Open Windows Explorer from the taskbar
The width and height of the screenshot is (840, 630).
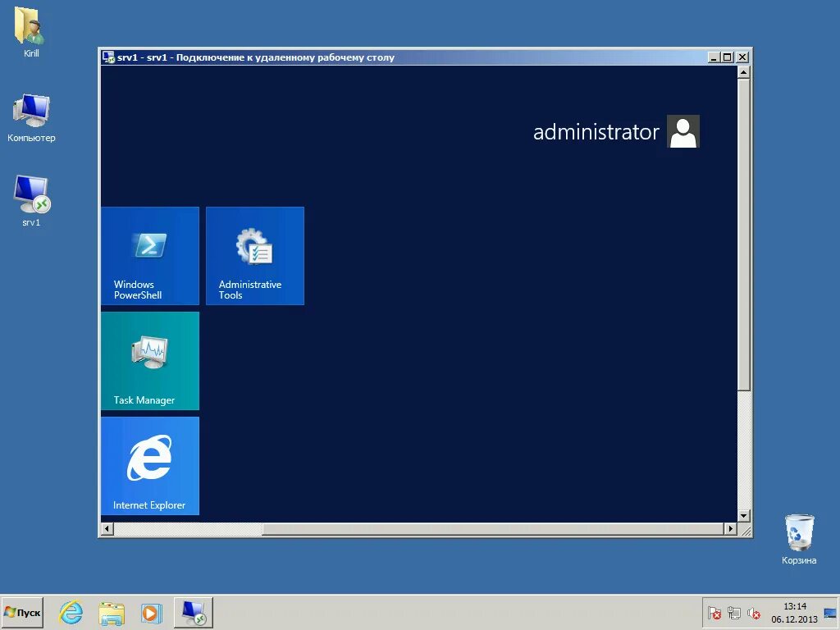pyautogui.click(x=112, y=612)
